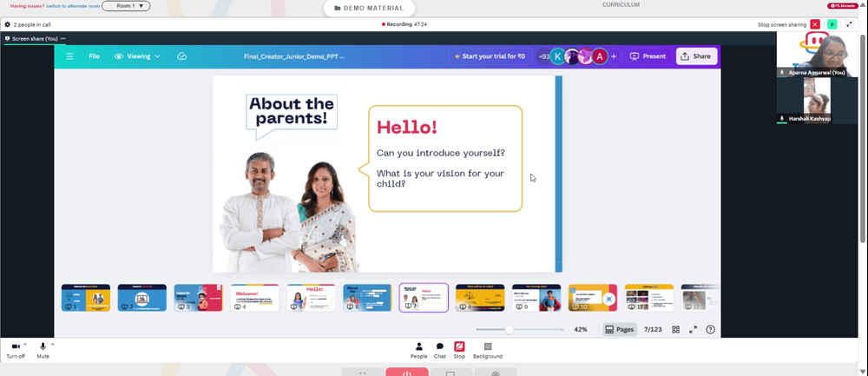Click switch to alternate room link
868x376 pixels.
tap(73, 5)
